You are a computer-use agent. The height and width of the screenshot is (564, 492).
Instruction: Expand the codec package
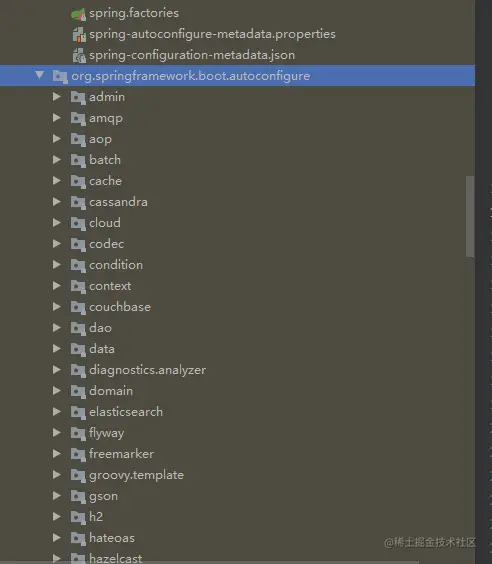pos(57,244)
